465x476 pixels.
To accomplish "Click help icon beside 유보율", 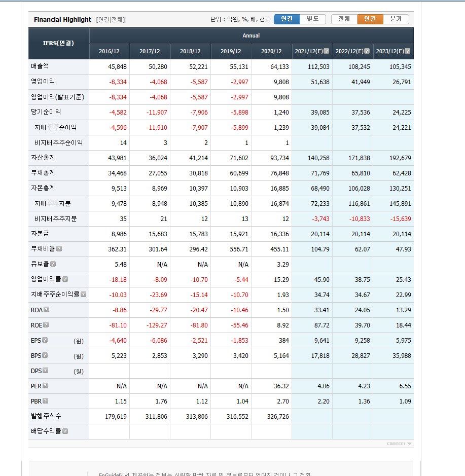I will coord(53,264).
